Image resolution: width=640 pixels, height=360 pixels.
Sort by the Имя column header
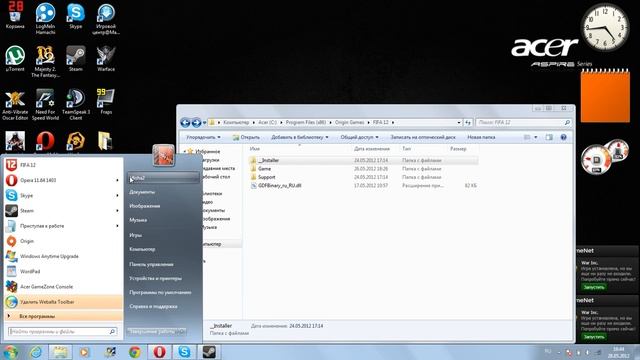point(255,149)
